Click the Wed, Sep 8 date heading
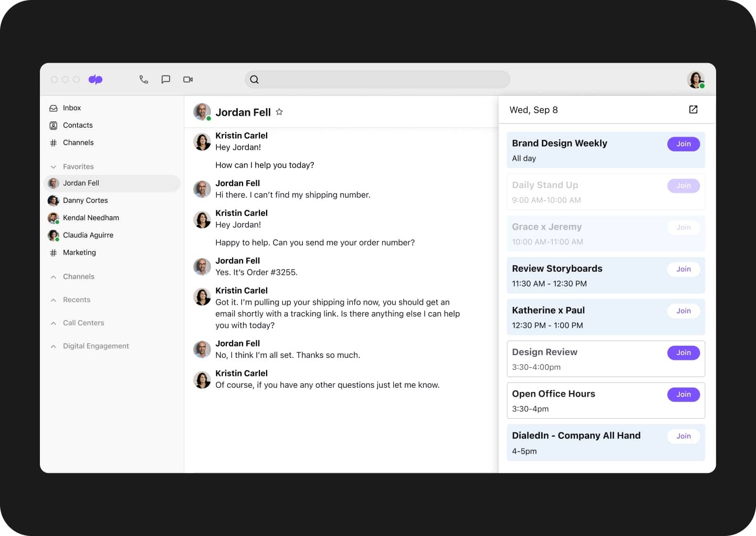This screenshot has width=756, height=536. point(533,110)
